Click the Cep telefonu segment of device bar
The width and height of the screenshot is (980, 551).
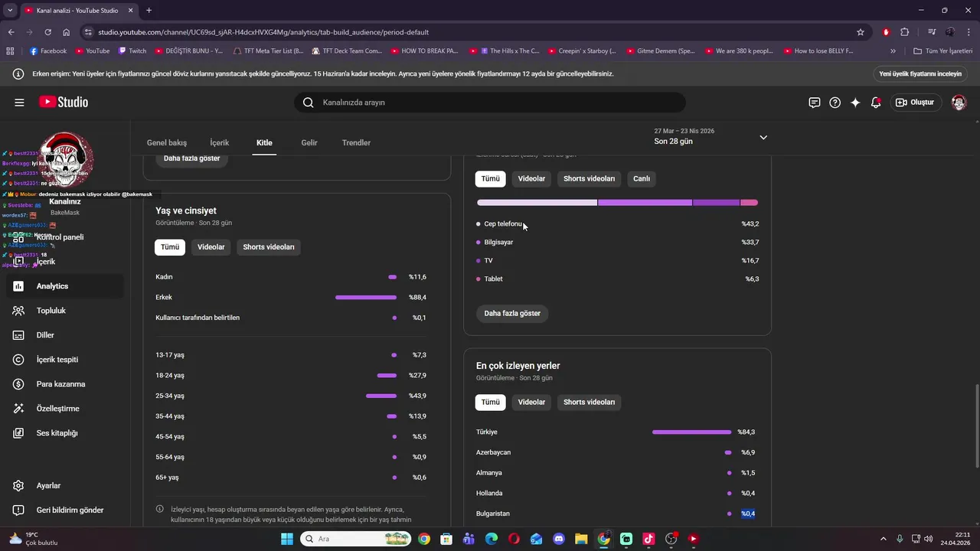[537, 203]
